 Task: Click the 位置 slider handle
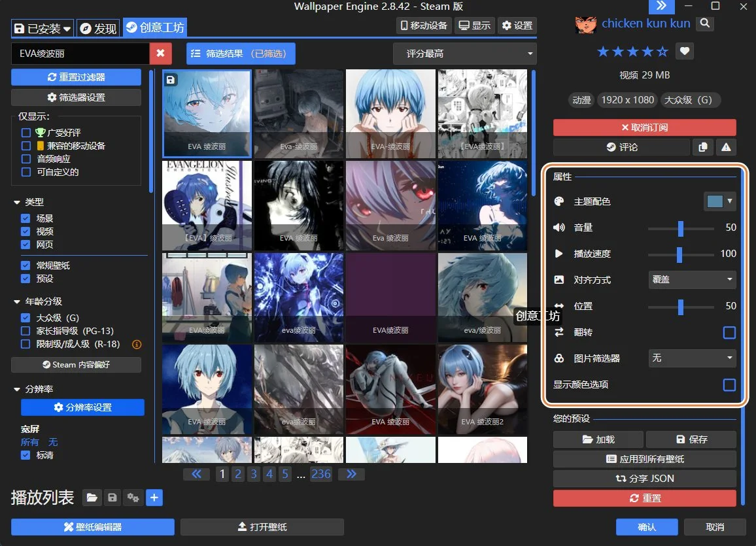681,307
